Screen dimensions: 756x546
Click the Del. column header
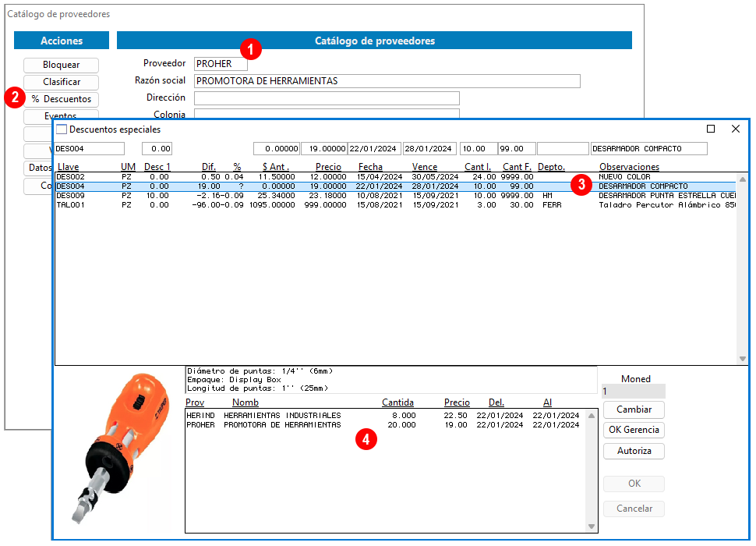tap(496, 402)
